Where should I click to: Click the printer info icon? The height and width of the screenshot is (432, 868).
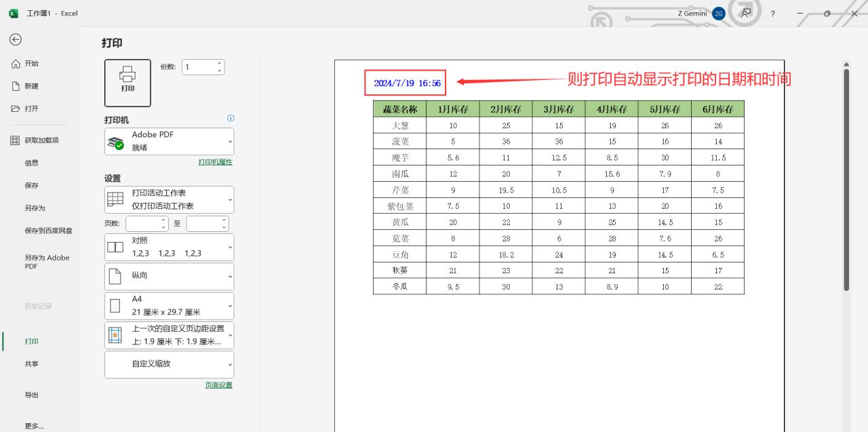pos(231,118)
